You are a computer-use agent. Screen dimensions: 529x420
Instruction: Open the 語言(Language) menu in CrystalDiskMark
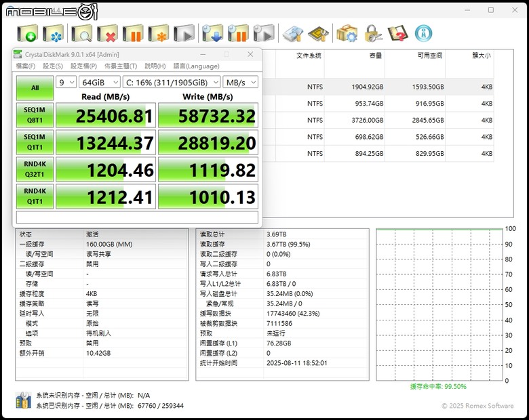coord(197,66)
